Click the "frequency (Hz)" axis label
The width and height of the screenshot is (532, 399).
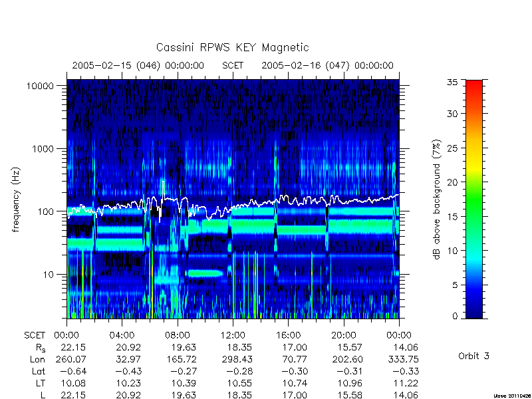[x=15, y=200]
